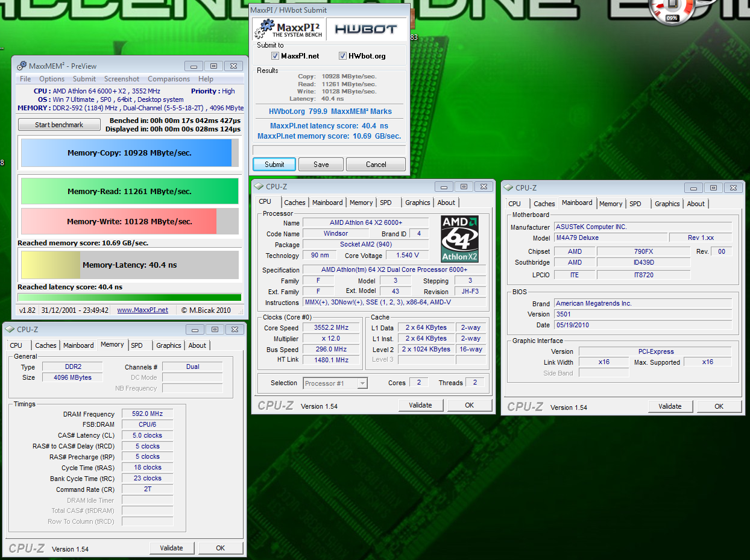The height and width of the screenshot is (560, 750).
Task: Click the Level 2 cache 2 x 1024 KBytes value
Action: (x=427, y=349)
